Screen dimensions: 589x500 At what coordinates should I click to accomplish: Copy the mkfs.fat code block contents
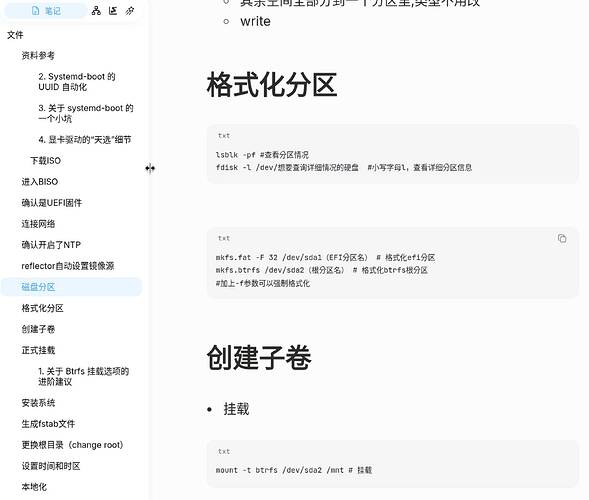pyautogui.click(x=562, y=239)
